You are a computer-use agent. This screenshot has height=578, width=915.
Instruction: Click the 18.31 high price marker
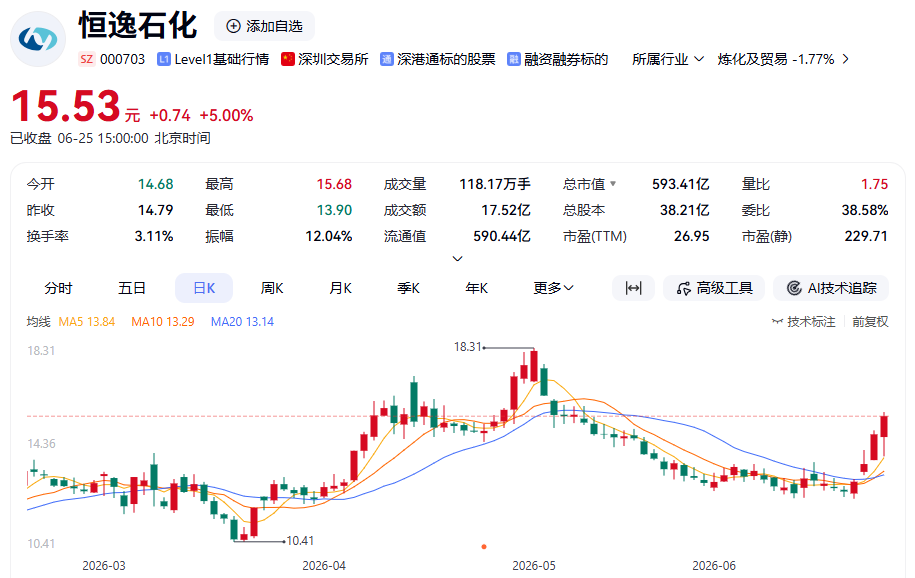[468, 347]
